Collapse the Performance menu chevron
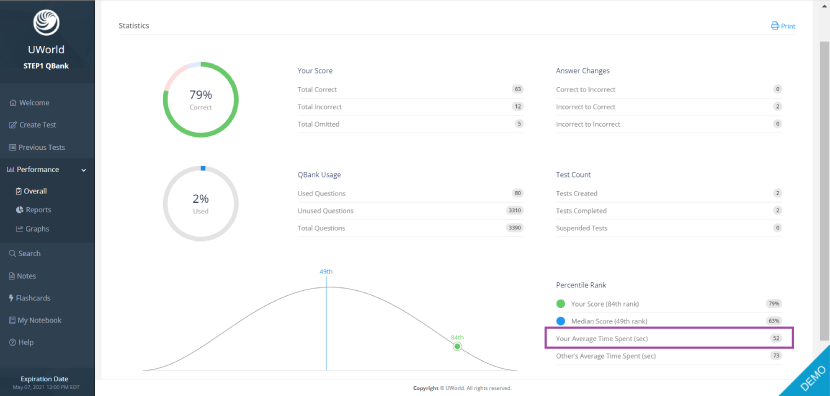Image resolution: width=830 pixels, height=396 pixels. [84, 170]
